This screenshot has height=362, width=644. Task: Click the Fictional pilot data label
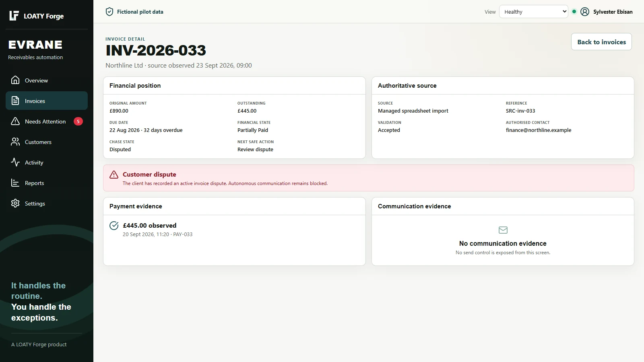click(x=140, y=12)
